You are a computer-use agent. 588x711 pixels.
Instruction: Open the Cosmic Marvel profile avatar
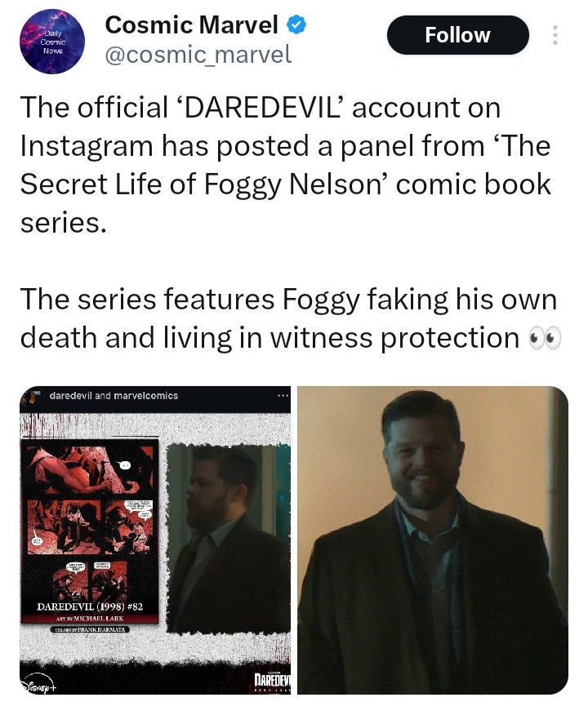[52, 42]
